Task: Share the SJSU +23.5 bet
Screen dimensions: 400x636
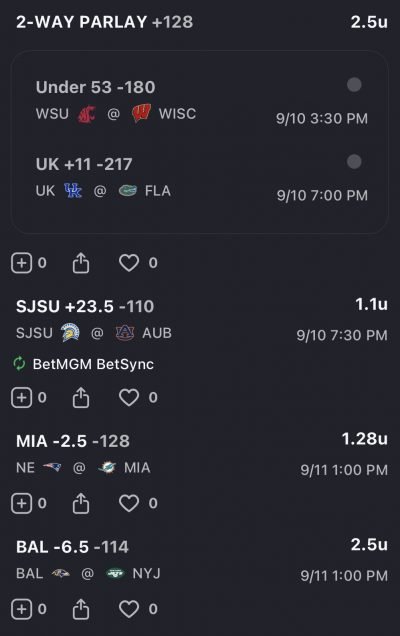Action: pyautogui.click(x=81, y=397)
